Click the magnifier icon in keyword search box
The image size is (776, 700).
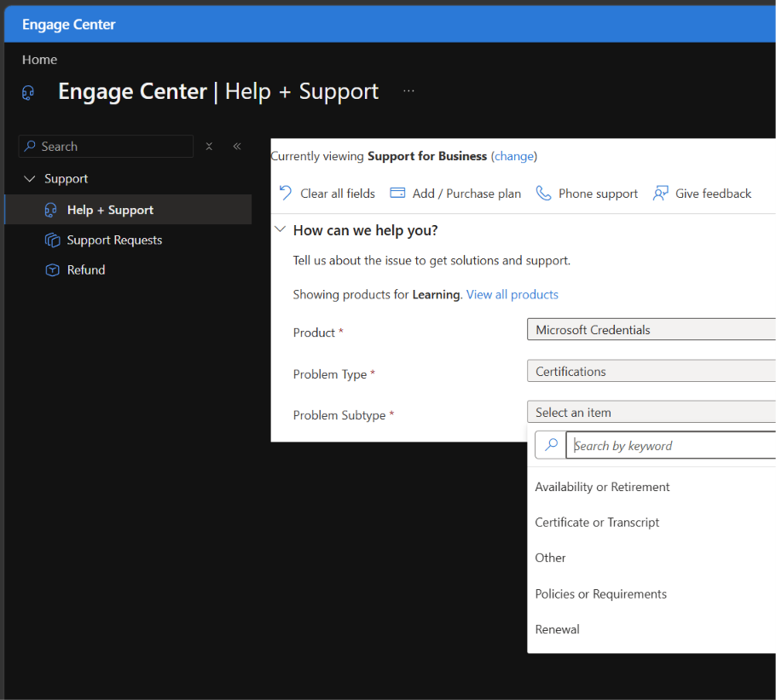[551, 445]
